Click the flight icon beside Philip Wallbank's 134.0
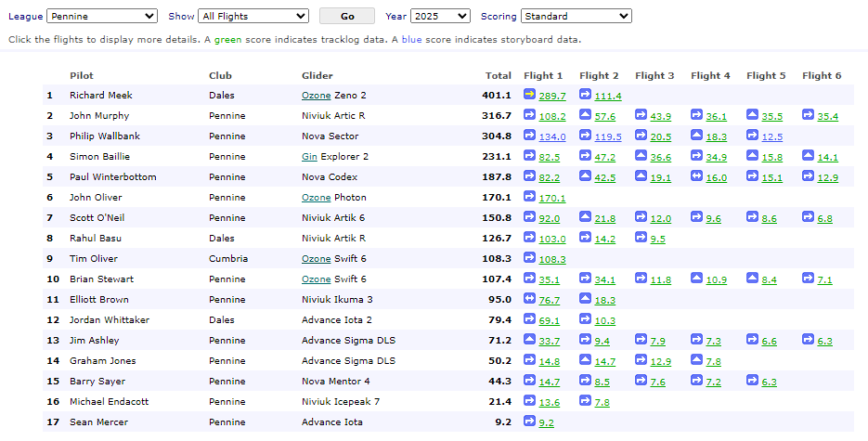 pyautogui.click(x=529, y=136)
